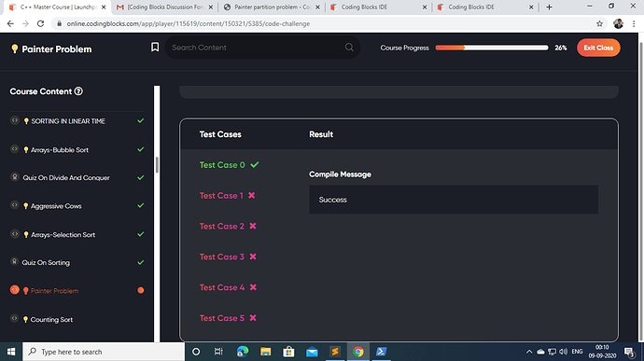Click the red cross next to Test Case 3
The width and height of the screenshot is (644, 361).
click(253, 257)
